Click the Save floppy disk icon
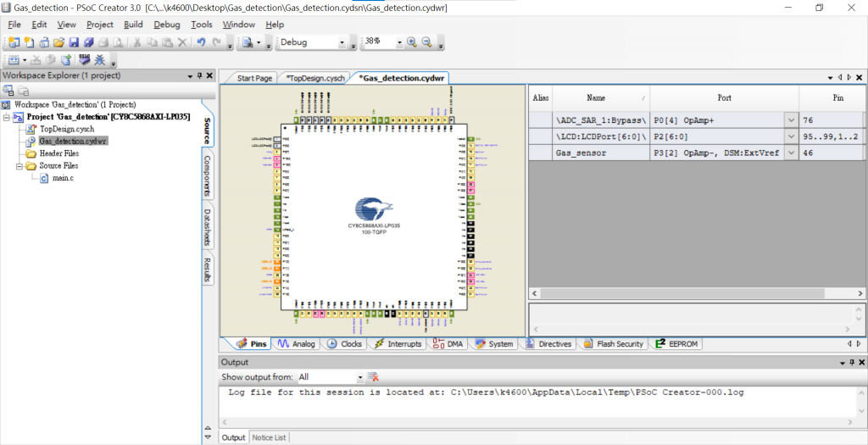 (74, 42)
